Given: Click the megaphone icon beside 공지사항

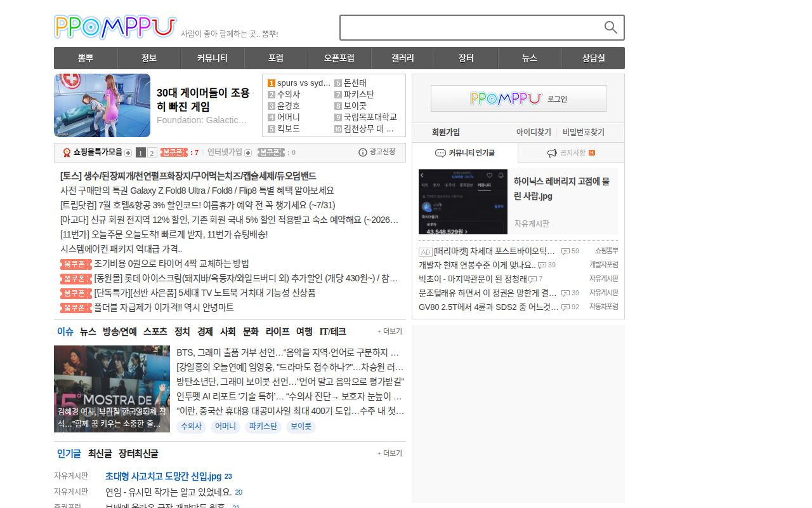Looking at the screenshot, I should click(552, 153).
